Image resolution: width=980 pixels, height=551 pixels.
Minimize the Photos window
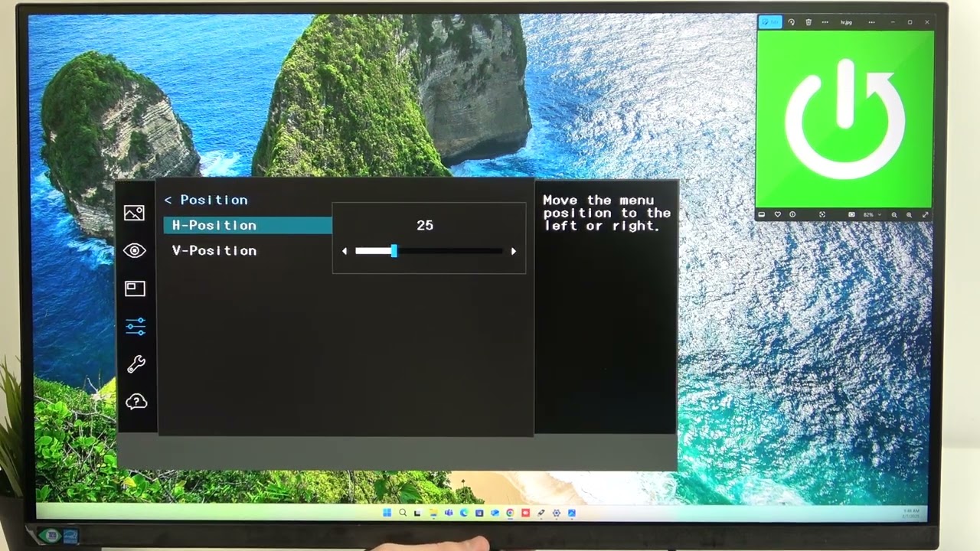(x=893, y=22)
